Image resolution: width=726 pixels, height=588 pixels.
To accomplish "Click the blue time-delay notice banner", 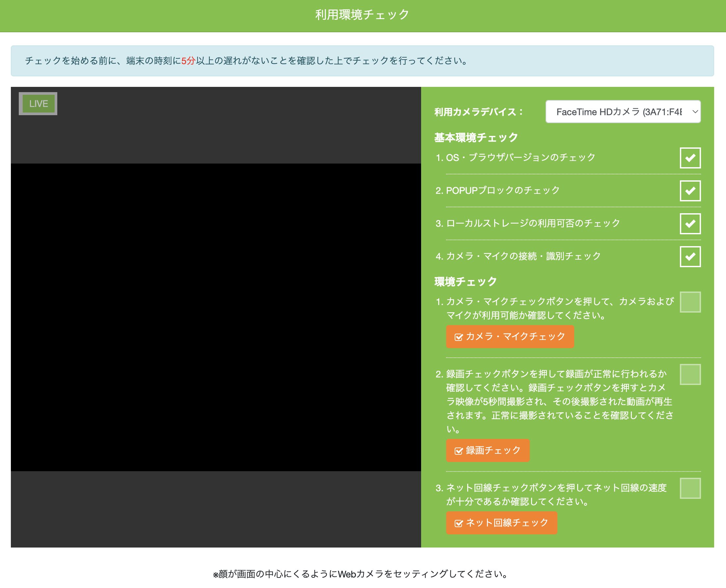I will (x=362, y=61).
